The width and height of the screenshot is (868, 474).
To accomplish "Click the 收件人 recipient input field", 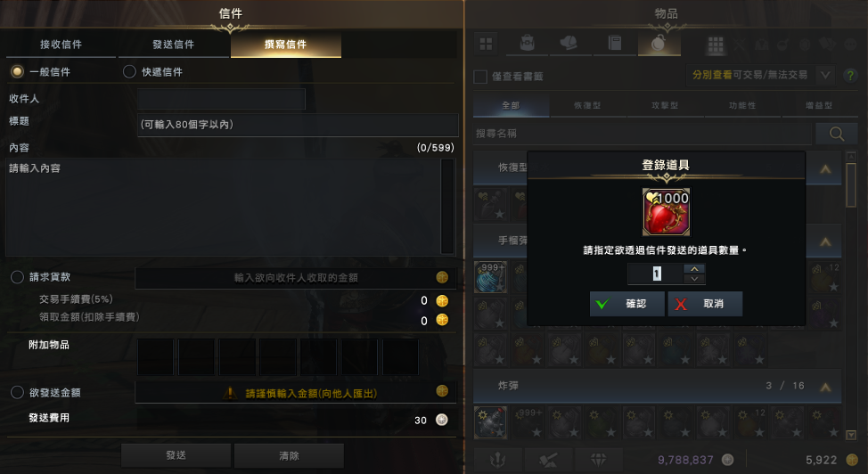I will (x=221, y=99).
